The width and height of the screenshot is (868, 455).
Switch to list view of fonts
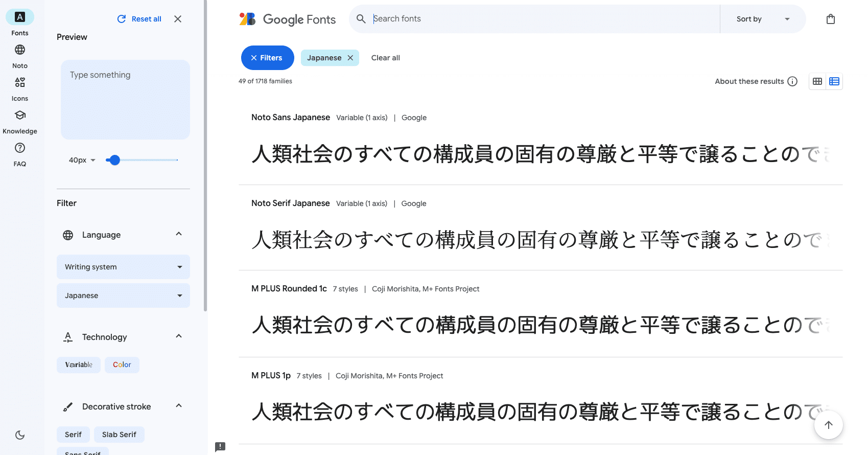point(834,81)
